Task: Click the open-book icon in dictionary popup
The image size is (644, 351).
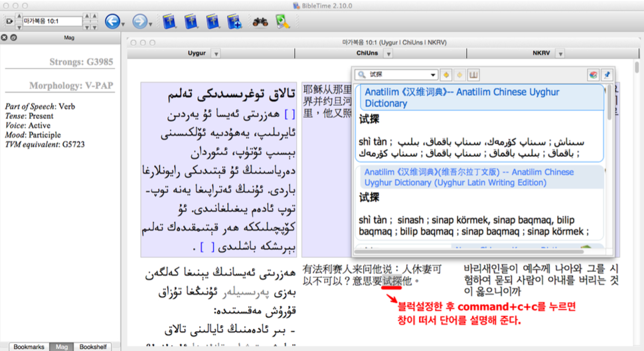Action: click(473, 75)
